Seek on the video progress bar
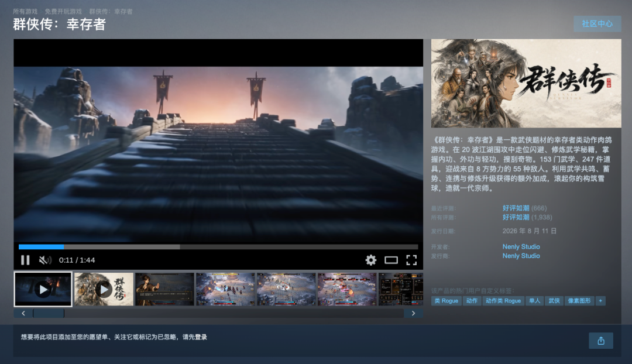 tap(218, 247)
